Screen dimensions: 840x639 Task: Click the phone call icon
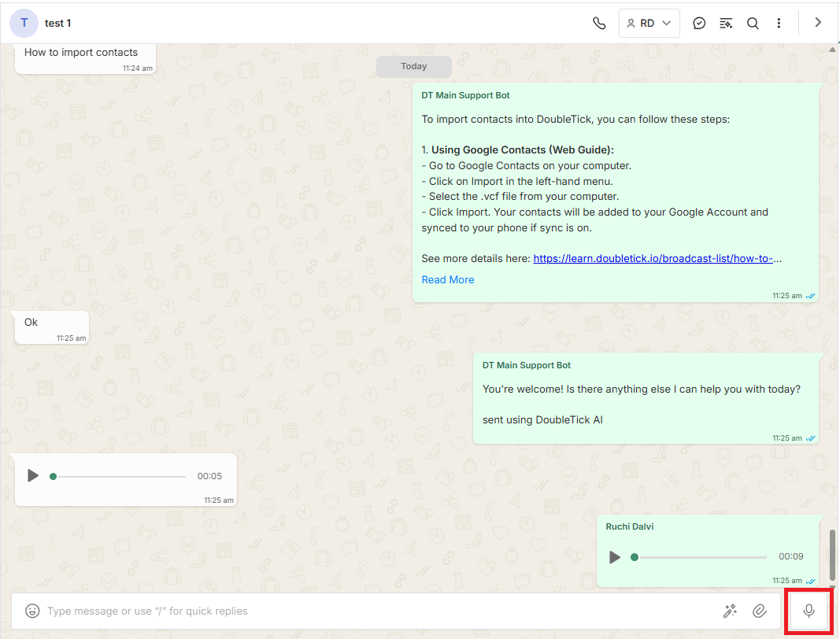point(599,23)
